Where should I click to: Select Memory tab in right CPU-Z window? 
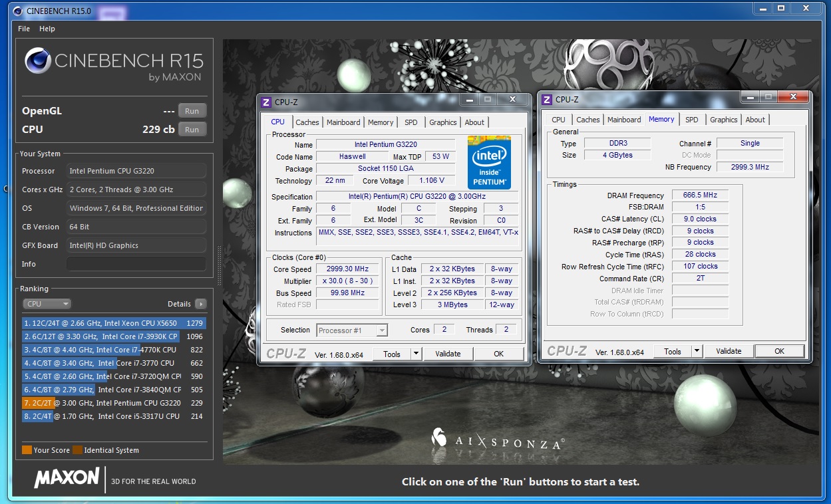point(661,119)
